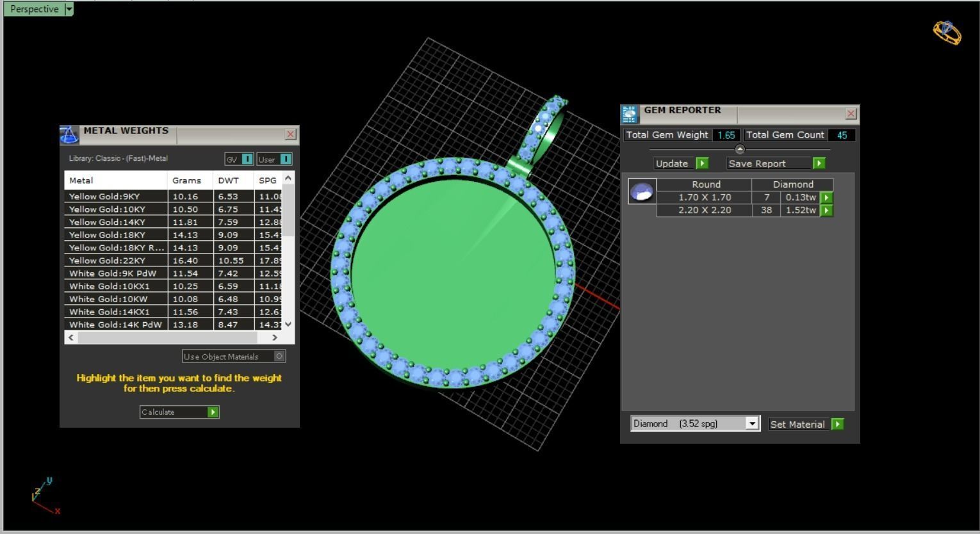Click the vertical scrollbar thumb in metal table
980x534 pixels.
[288, 210]
